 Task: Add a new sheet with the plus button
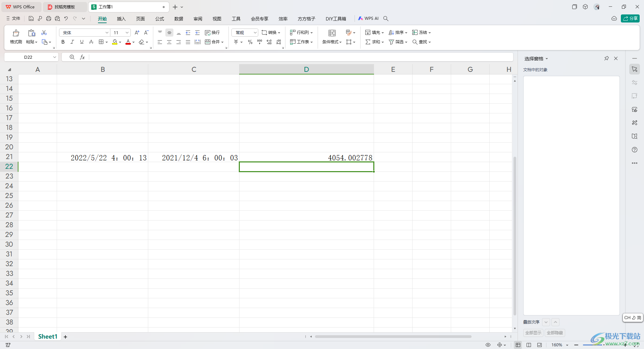tap(65, 337)
